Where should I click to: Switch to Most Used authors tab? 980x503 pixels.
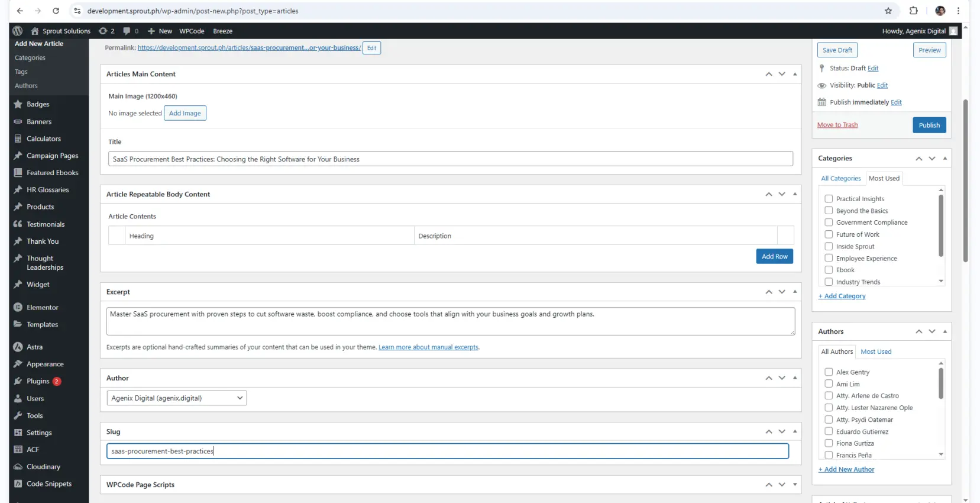(876, 352)
